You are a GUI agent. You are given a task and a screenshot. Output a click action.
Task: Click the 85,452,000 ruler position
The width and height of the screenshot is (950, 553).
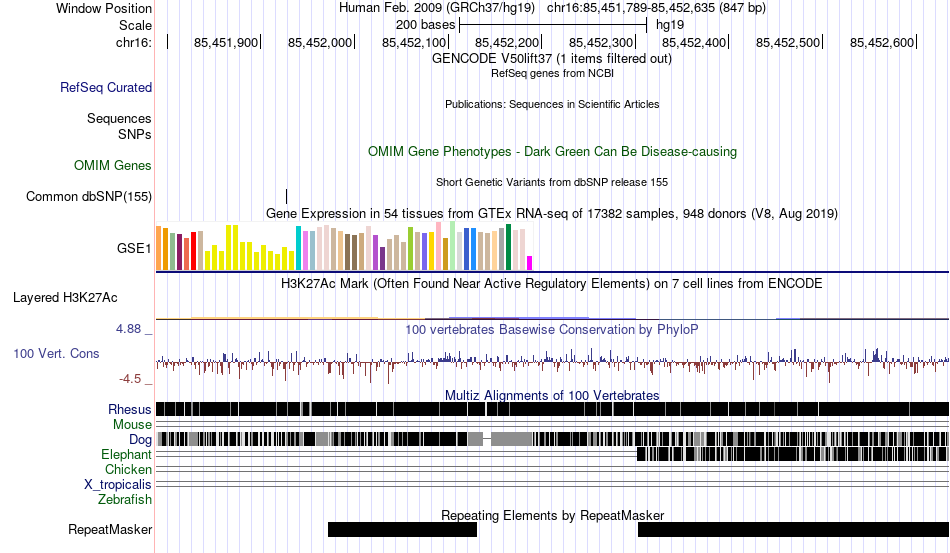click(x=319, y=42)
